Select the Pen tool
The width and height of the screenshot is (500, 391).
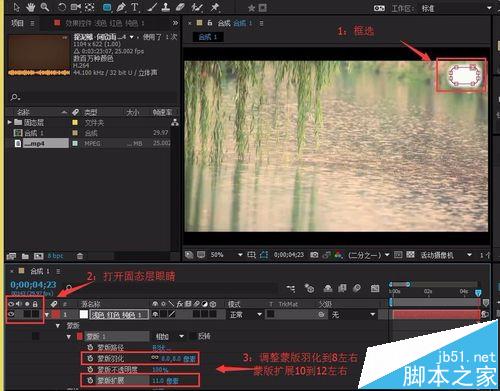pyautogui.click(x=121, y=7)
